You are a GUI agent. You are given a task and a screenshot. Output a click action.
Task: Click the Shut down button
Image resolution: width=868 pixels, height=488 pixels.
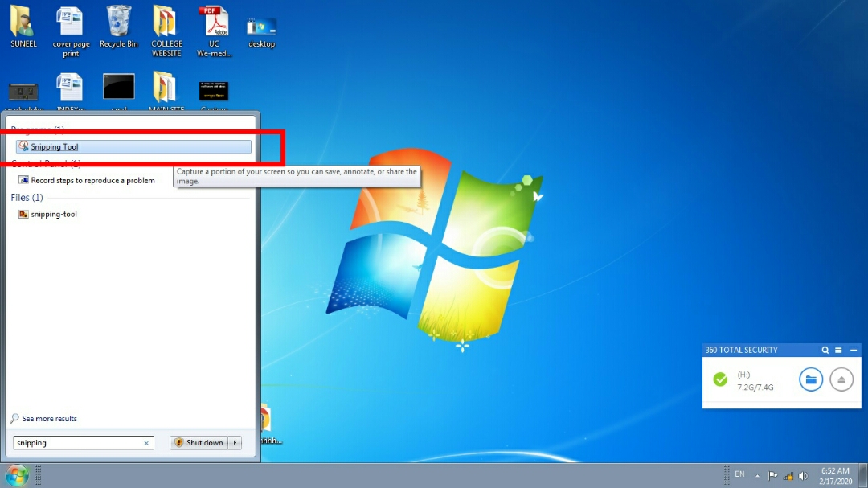[x=199, y=443]
